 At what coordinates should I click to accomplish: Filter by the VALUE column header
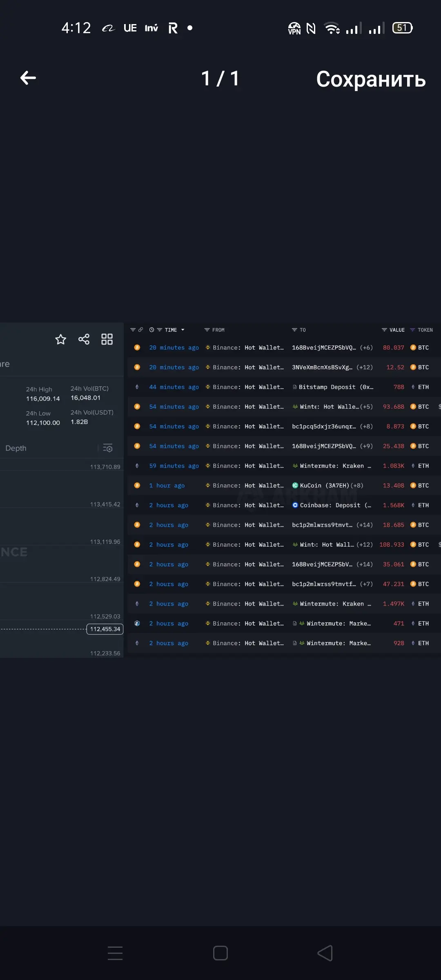[x=393, y=330]
